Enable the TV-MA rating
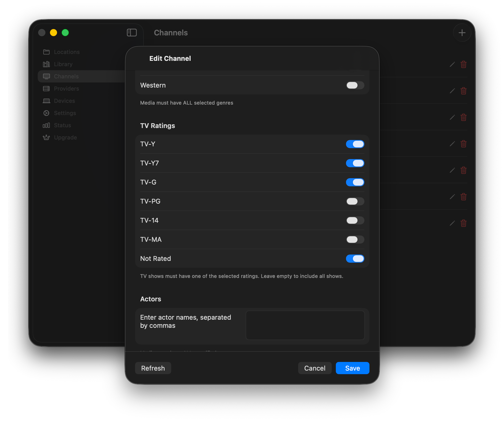504x422 pixels. pos(355,240)
